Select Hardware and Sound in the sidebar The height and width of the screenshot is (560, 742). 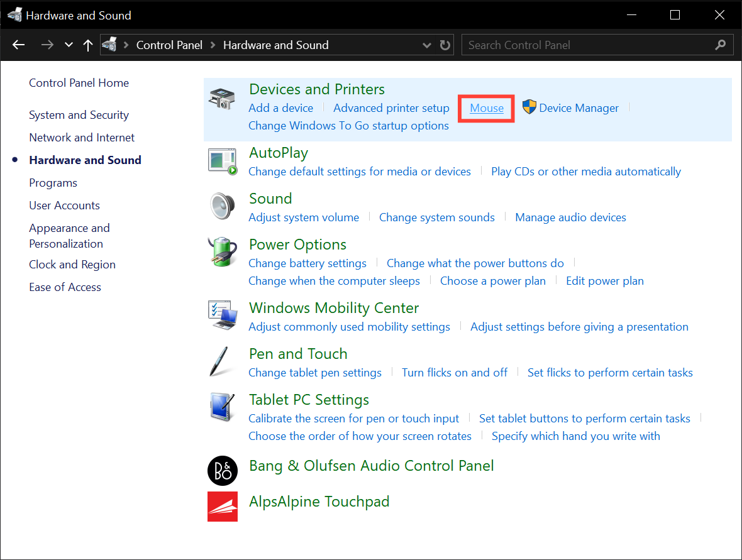85,160
